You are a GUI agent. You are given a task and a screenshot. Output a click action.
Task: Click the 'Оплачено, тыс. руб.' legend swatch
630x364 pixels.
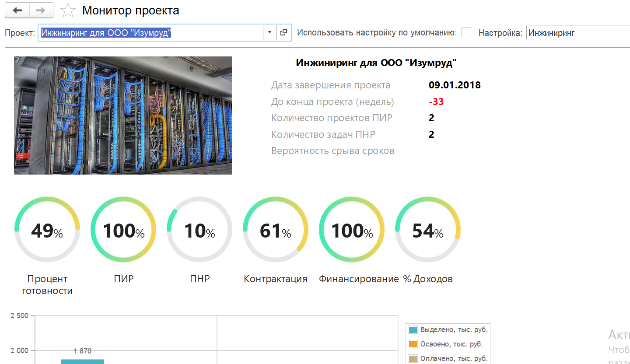pos(413,358)
